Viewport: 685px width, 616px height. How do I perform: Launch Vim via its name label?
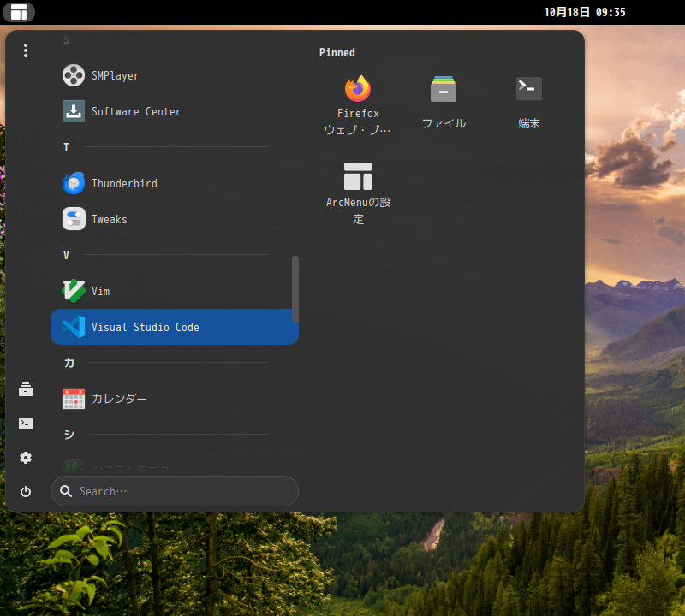point(101,291)
